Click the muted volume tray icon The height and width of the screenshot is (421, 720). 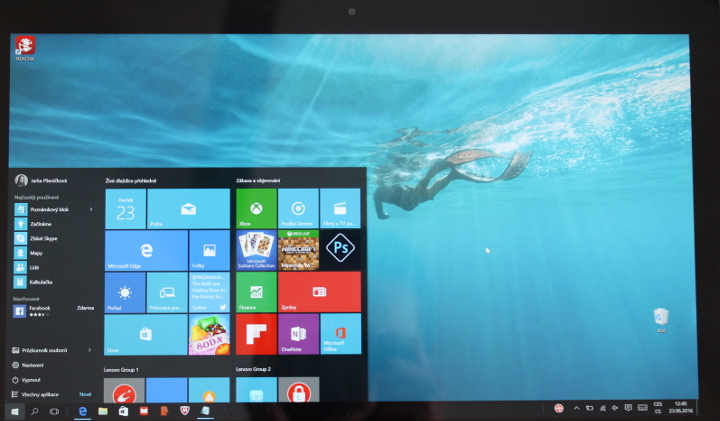(615, 408)
